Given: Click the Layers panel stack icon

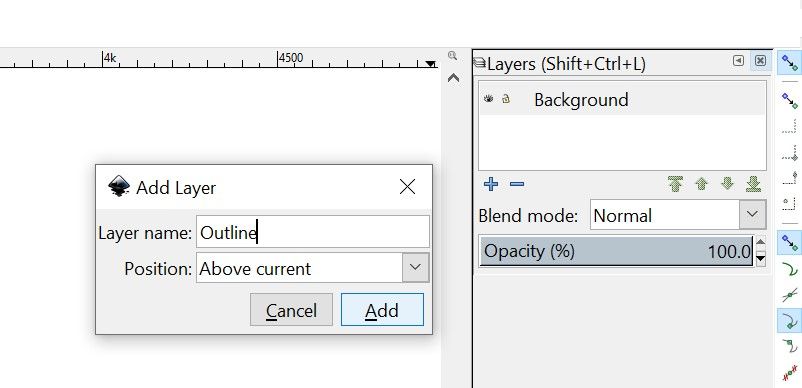Looking at the screenshot, I should click(x=479, y=62).
